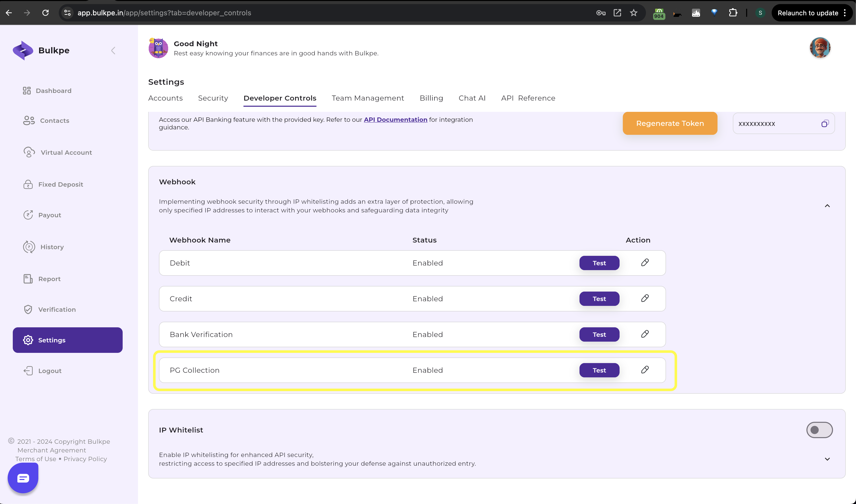Open the Chat AI tab
The height and width of the screenshot is (504, 856).
(472, 98)
